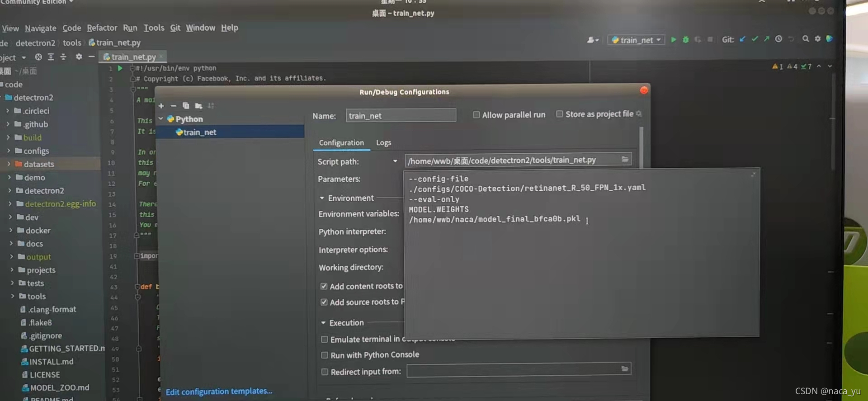Collapse the parameters expanded editor
The height and width of the screenshot is (401, 868).
click(753, 175)
